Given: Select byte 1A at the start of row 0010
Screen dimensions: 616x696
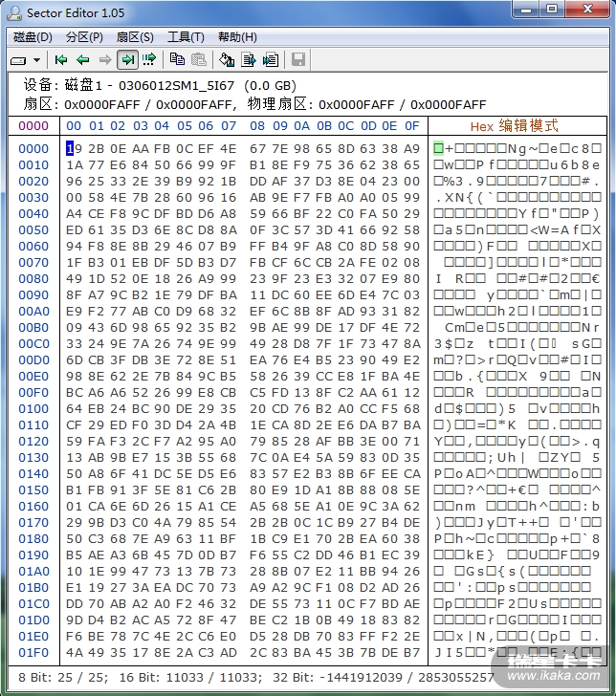Looking at the screenshot, I should pyautogui.click(x=74, y=165).
